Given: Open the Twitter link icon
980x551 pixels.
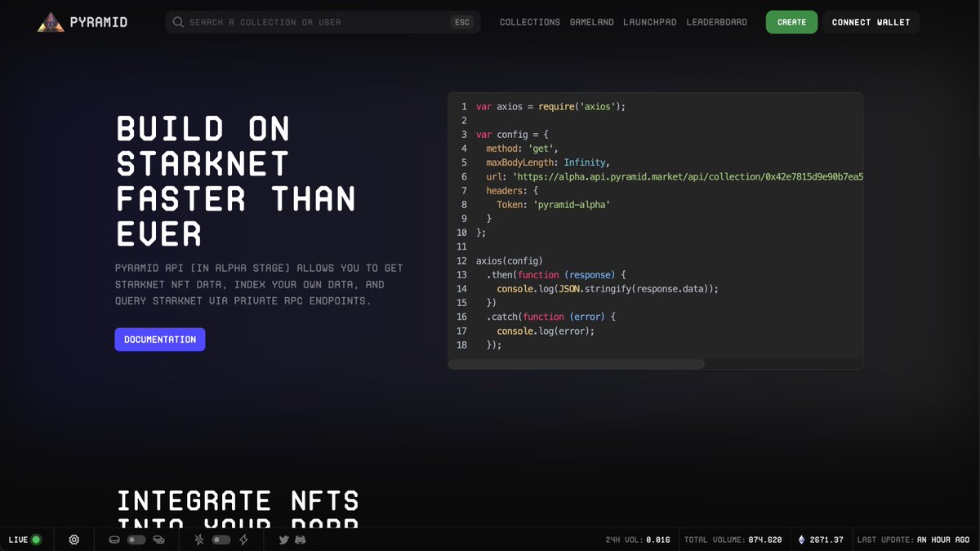Looking at the screenshot, I should click(x=284, y=540).
